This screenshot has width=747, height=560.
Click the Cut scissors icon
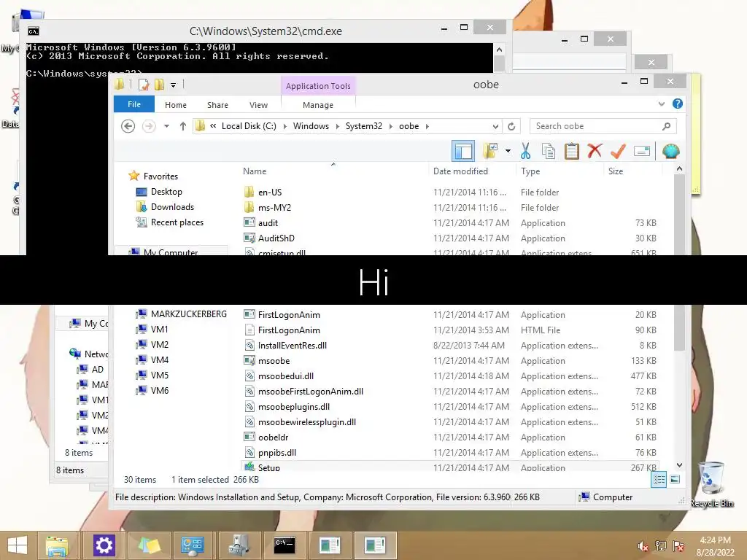pos(525,152)
